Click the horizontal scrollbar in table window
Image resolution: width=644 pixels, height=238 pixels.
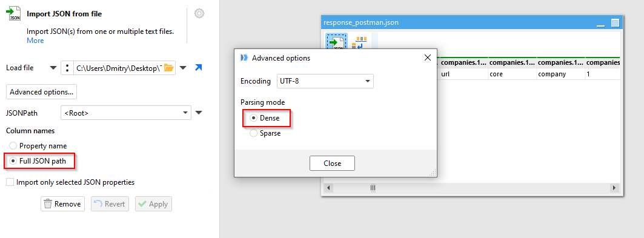(x=471, y=188)
